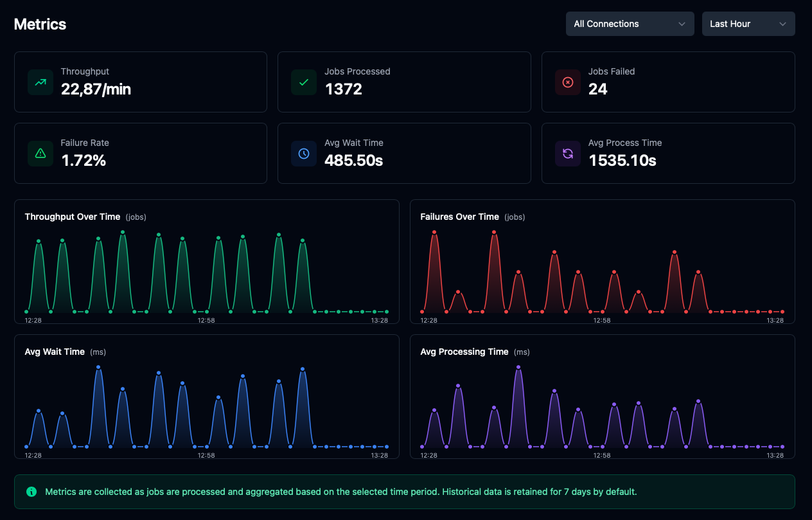The height and width of the screenshot is (520, 812).
Task: Select the Throughput Over Time chart title
Action: click(x=72, y=217)
